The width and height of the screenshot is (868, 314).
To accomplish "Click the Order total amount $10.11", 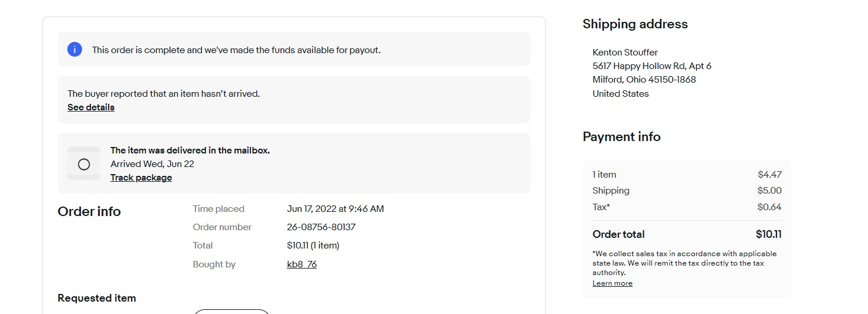I will (x=768, y=234).
